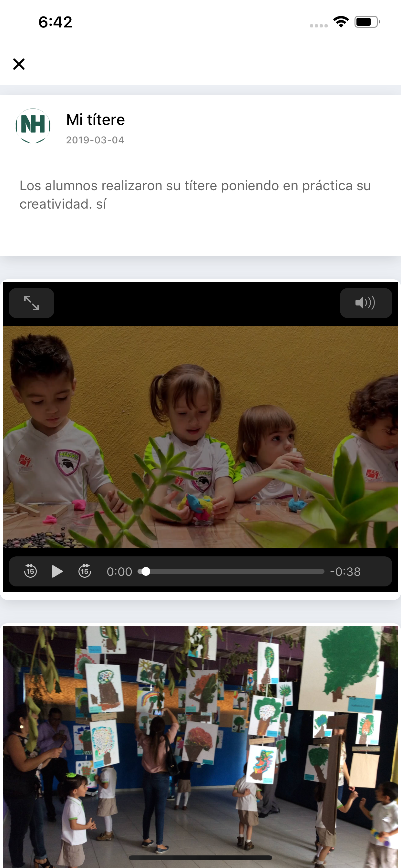The height and width of the screenshot is (868, 401).
Task: Tap the battery status icon
Action: click(367, 22)
